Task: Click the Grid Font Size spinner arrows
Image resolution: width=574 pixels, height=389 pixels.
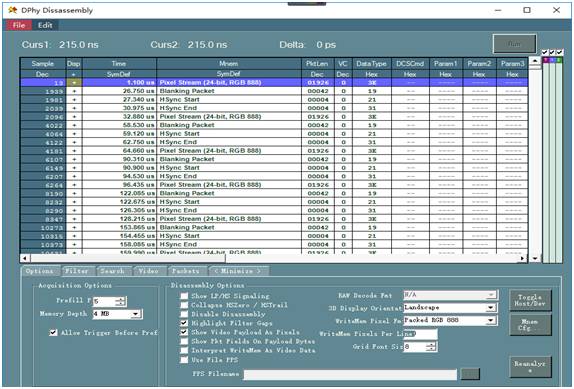Action: tap(431, 347)
